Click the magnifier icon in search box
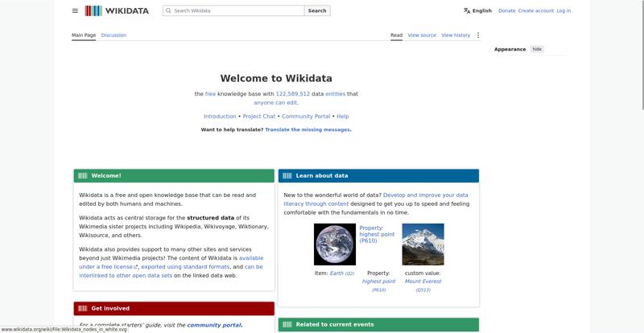This screenshot has height=333, width=644. coord(168,10)
